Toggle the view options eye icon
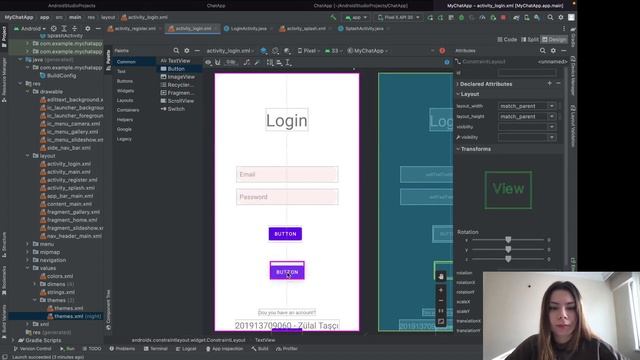The width and height of the screenshot is (640, 360). tap(208, 62)
